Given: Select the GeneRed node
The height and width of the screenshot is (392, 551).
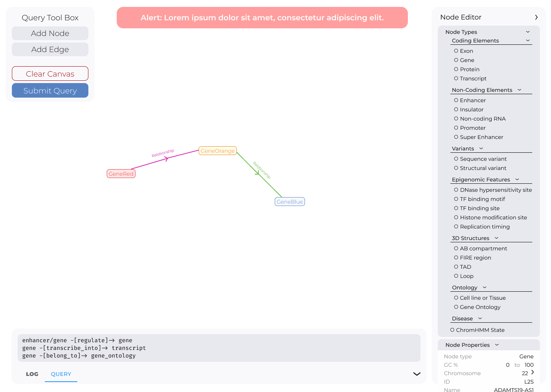Looking at the screenshot, I should [121, 174].
